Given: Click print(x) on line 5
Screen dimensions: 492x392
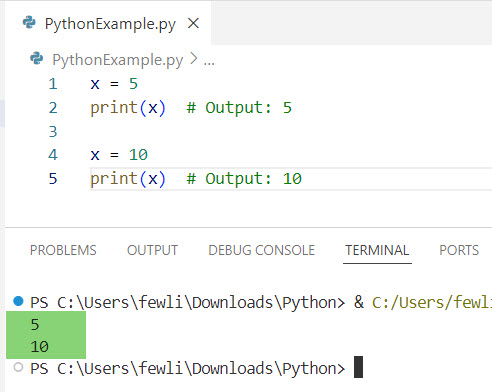Looking at the screenshot, I should click(128, 179).
